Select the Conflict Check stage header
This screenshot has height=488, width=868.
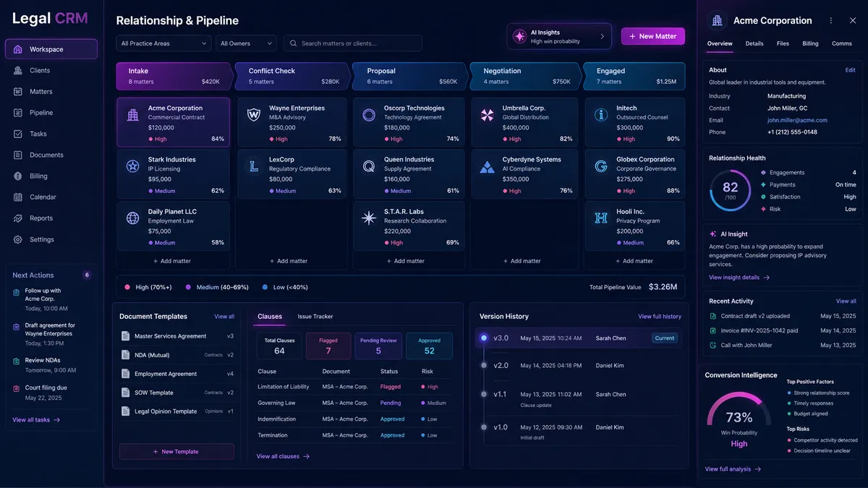pos(292,76)
